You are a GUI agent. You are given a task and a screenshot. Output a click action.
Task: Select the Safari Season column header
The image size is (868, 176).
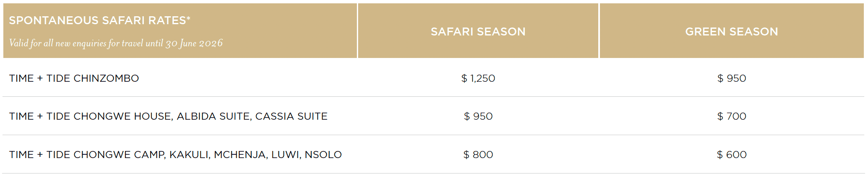[478, 32]
